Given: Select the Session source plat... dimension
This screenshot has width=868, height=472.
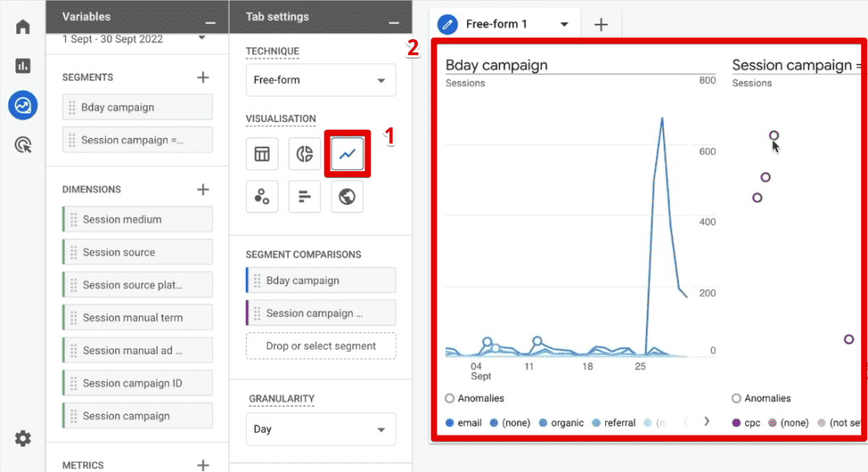Looking at the screenshot, I should (137, 285).
